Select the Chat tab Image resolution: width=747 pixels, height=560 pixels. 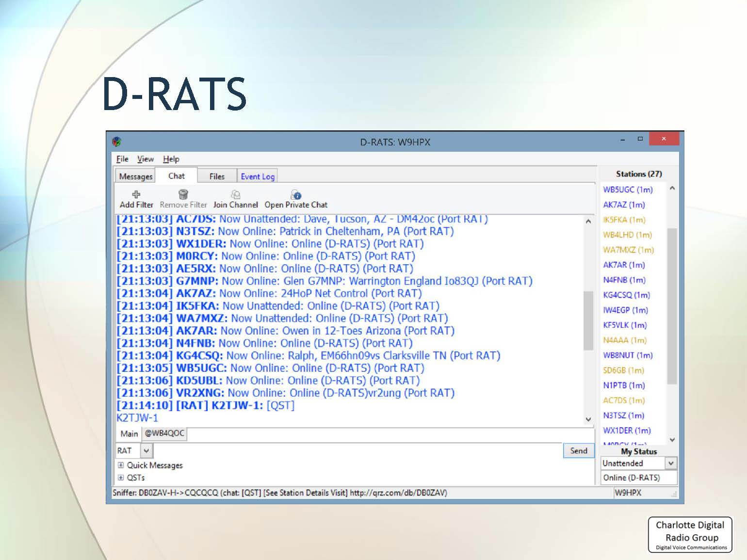(177, 176)
